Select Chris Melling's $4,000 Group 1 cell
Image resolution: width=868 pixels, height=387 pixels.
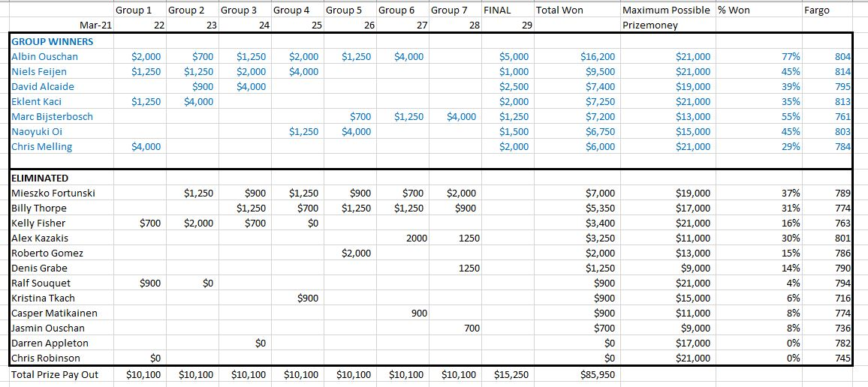tap(146, 147)
